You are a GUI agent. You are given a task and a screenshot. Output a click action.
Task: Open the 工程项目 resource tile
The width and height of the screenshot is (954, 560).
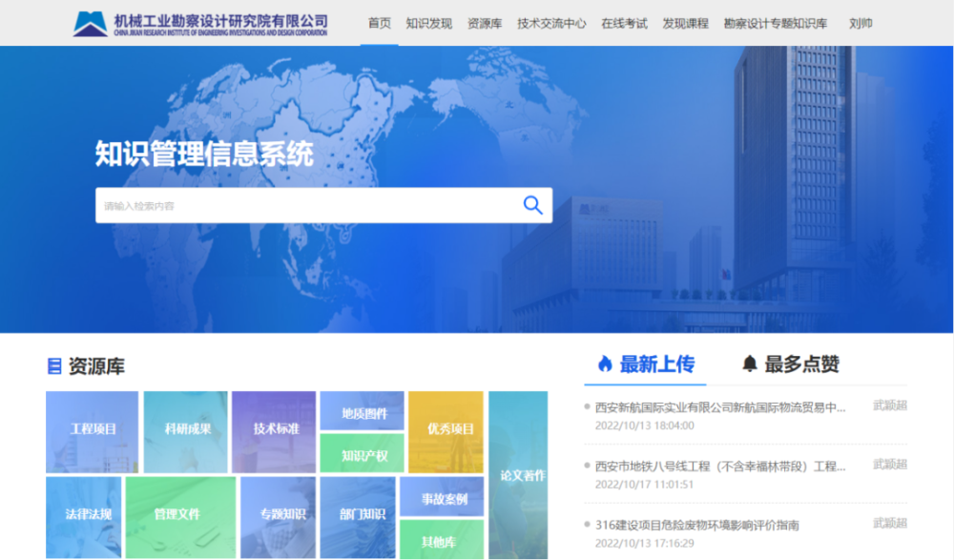[93, 430]
